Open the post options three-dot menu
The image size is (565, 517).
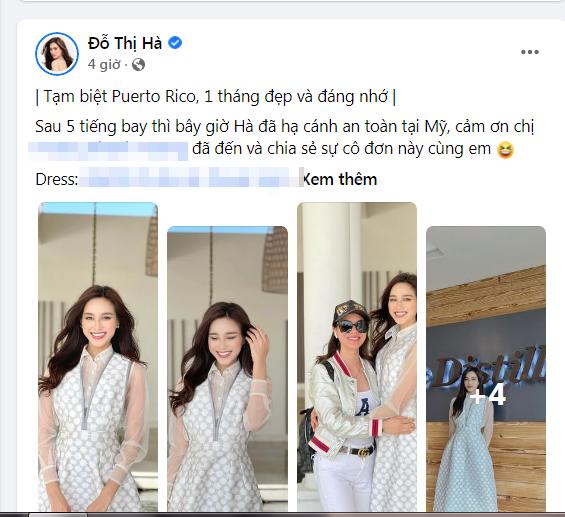click(x=530, y=52)
